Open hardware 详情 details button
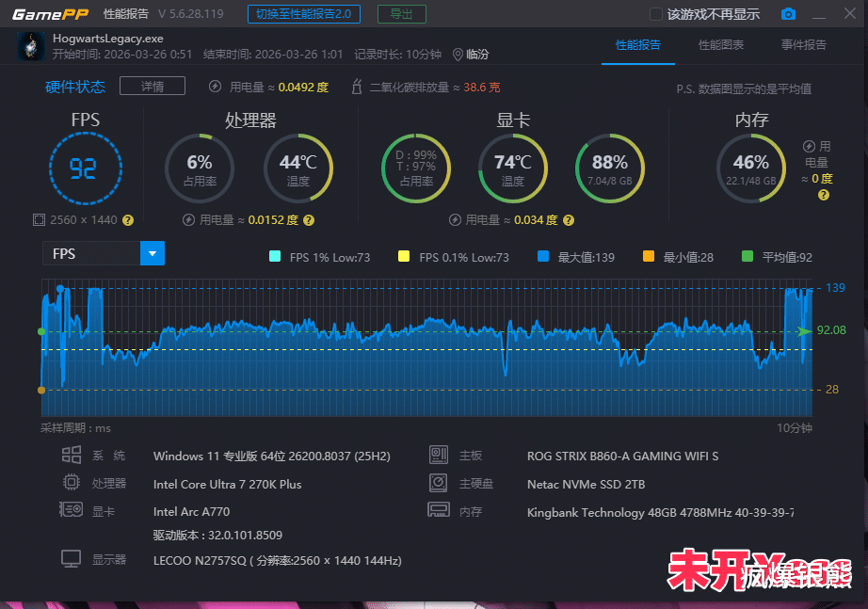Viewport: 868px width, 609px height. pyautogui.click(x=153, y=87)
